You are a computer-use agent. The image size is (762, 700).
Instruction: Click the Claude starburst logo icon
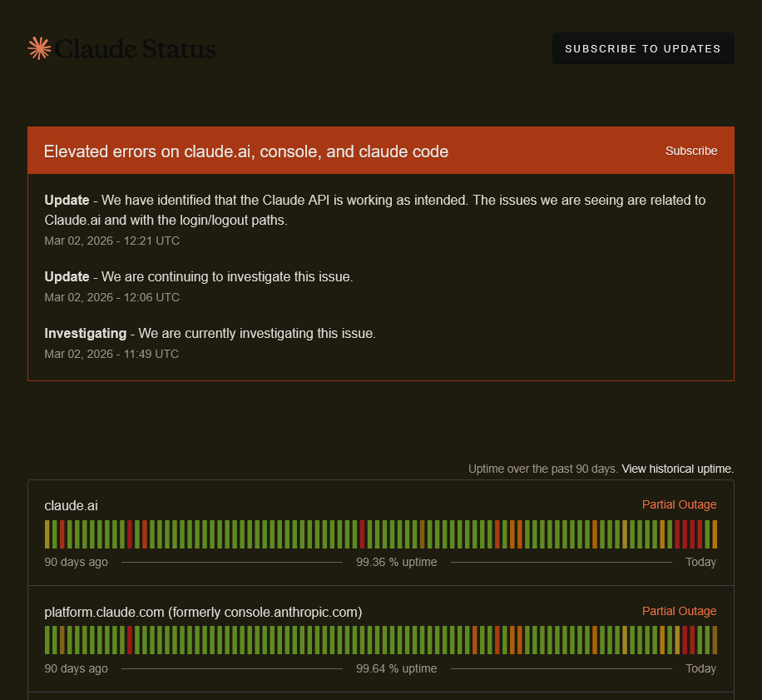click(39, 48)
